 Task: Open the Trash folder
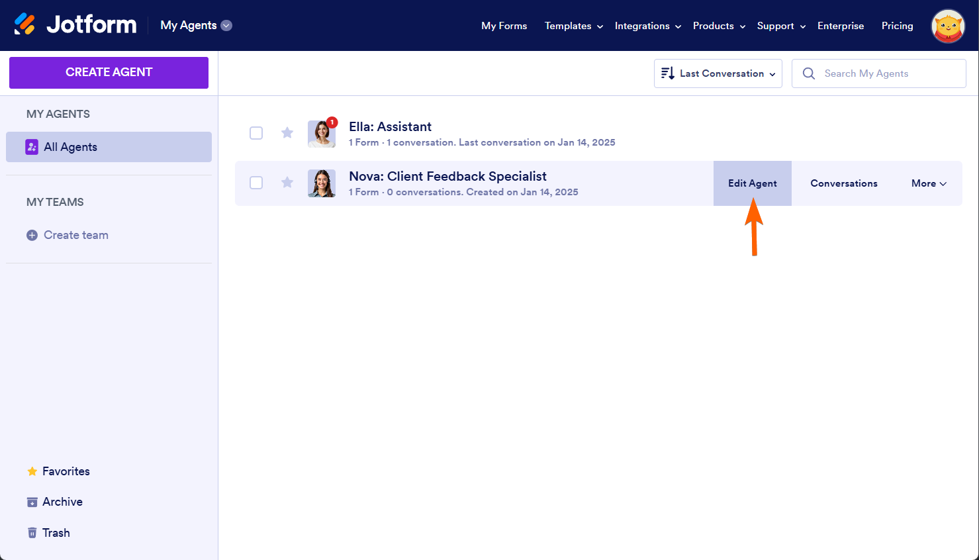click(56, 533)
